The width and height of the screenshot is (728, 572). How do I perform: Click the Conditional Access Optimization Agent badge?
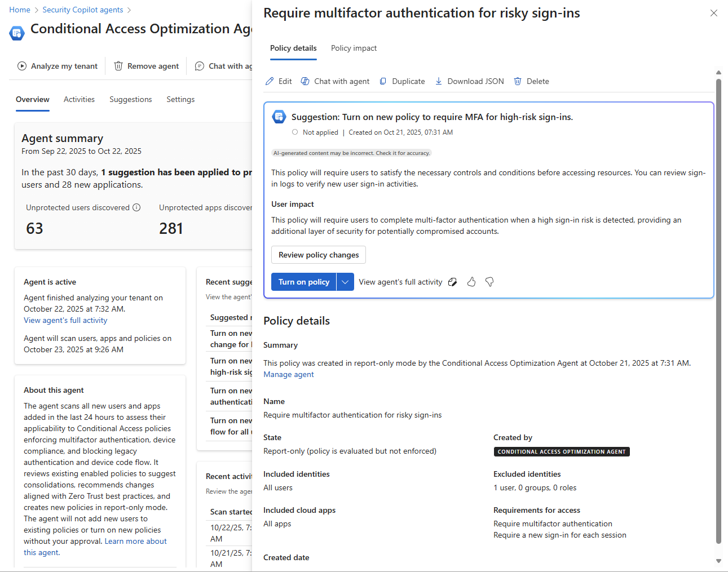point(562,451)
